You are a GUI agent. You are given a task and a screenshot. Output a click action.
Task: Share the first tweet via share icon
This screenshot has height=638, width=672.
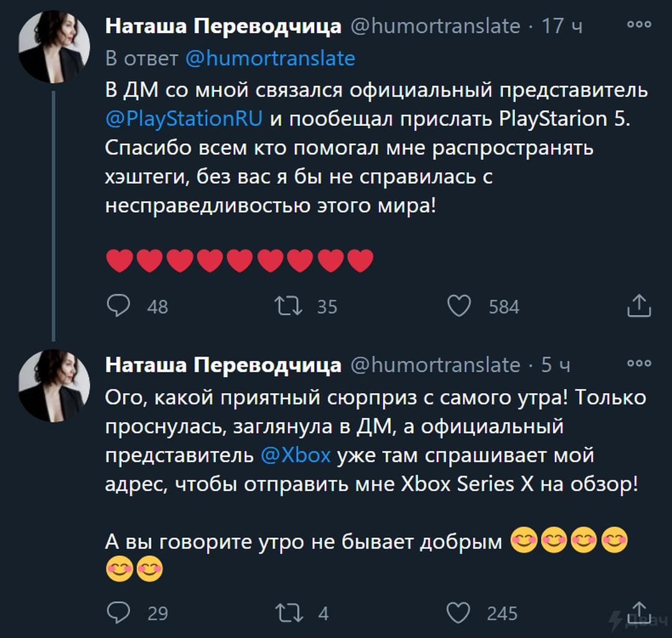pos(638,306)
